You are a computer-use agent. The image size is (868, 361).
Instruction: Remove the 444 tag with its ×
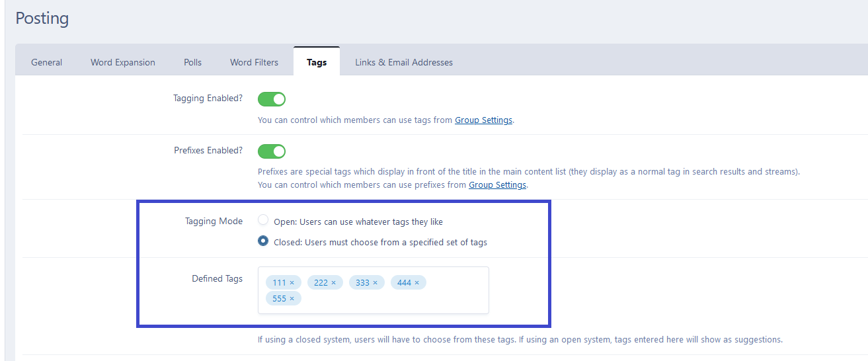tap(416, 283)
